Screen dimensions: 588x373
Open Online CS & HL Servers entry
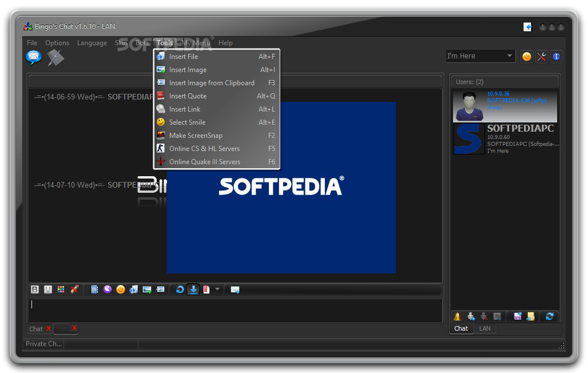(216, 148)
